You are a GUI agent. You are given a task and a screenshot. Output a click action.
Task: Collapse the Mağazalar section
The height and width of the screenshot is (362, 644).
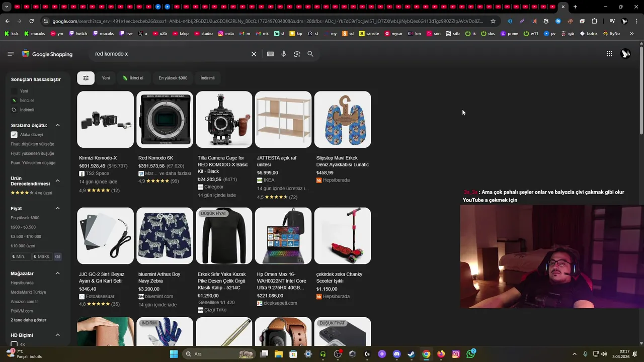pyautogui.click(x=57, y=274)
